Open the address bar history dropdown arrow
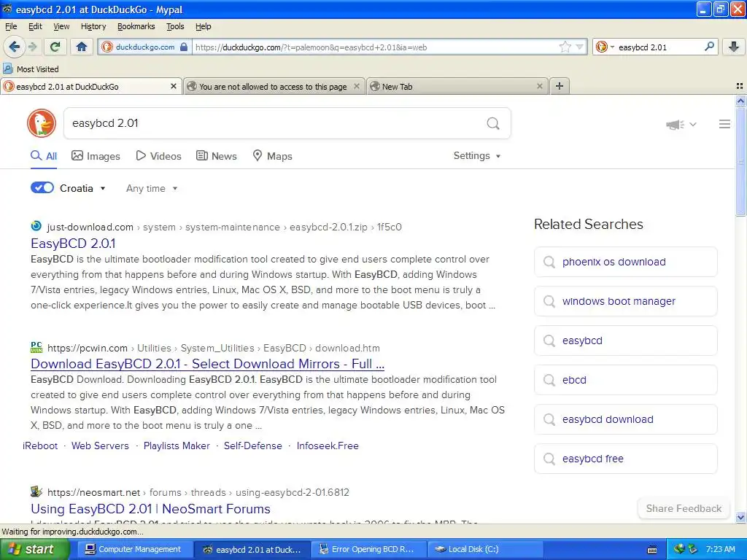This screenshot has height=560, width=747. pos(580,47)
